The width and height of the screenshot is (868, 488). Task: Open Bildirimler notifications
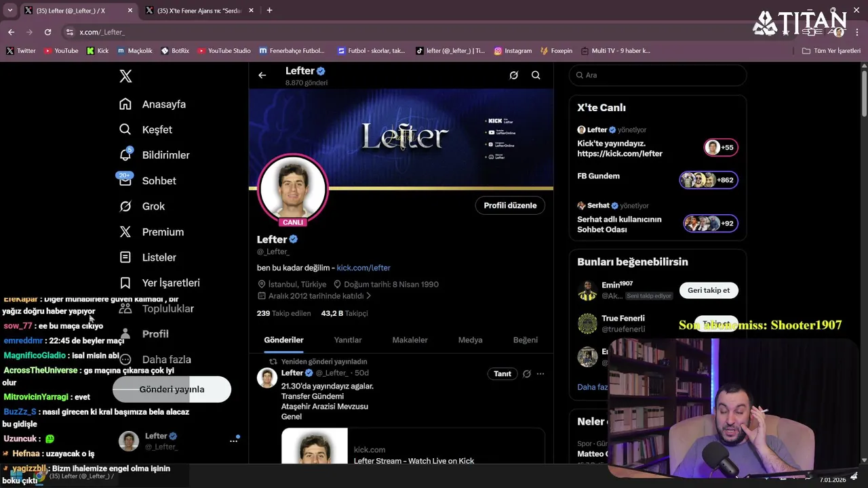pyautogui.click(x=154, y=155)
